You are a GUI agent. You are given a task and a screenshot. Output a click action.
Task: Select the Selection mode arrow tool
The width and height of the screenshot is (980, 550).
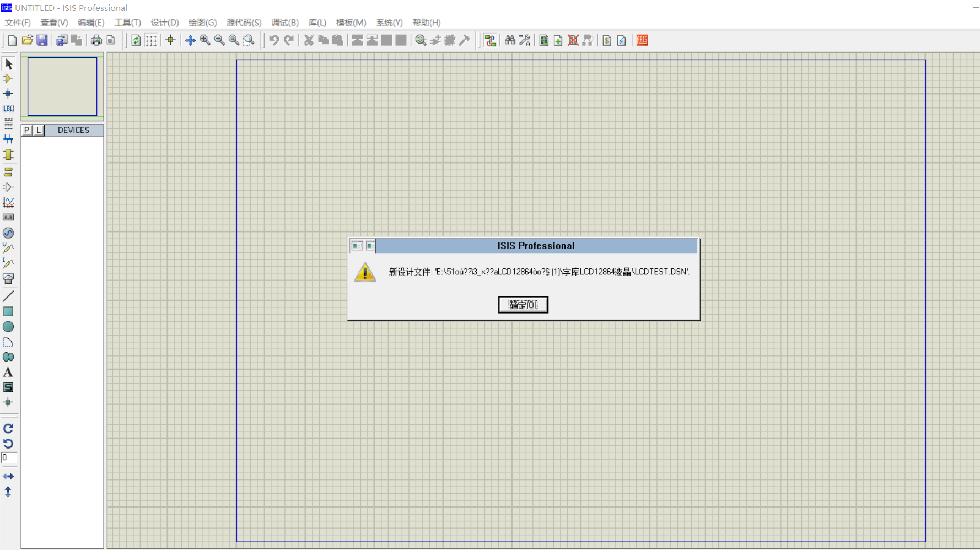coord(8,63)
